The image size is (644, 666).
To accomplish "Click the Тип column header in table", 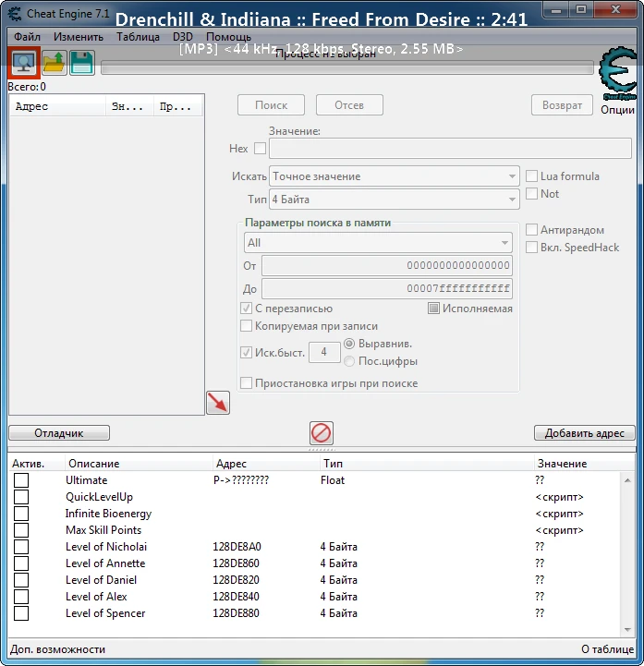I will [426, 463].
